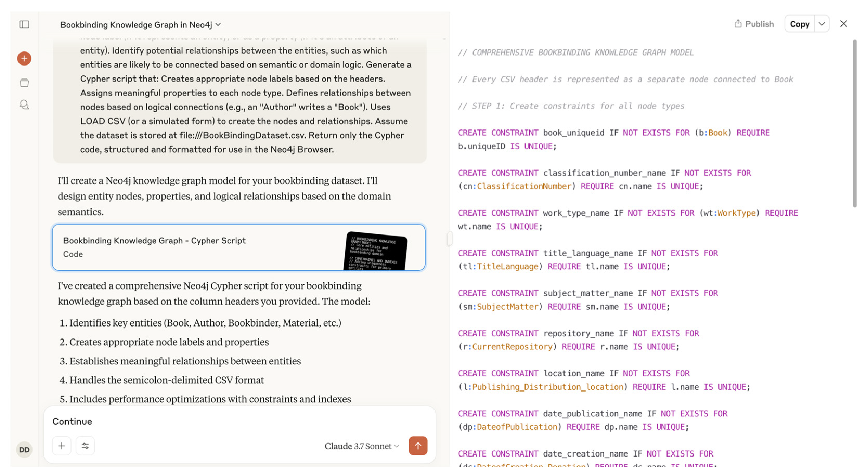The height and width of the screenshot is (476, 868).
Task: Open the chats history icon
Action: pos(24,105)
